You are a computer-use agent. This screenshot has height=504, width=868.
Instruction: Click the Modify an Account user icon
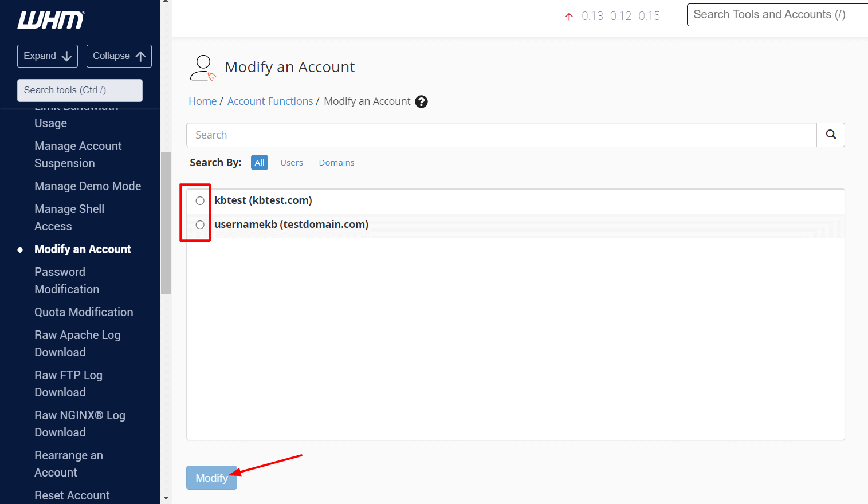pyautogui.click(x=202, y=67)
